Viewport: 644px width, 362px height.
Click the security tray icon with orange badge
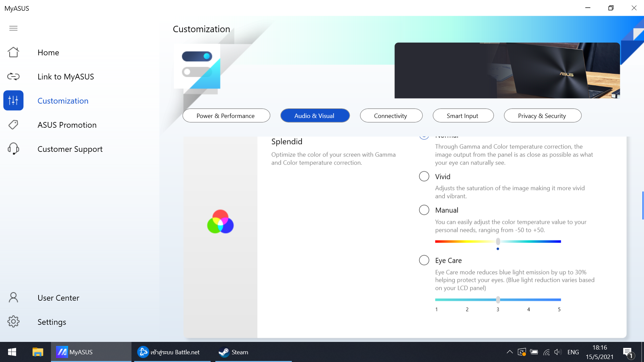coord(522,352)
